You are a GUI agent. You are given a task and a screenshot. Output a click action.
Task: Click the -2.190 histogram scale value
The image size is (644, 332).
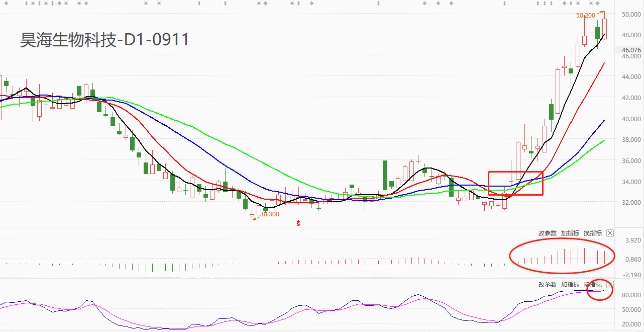tap(632, 275)
